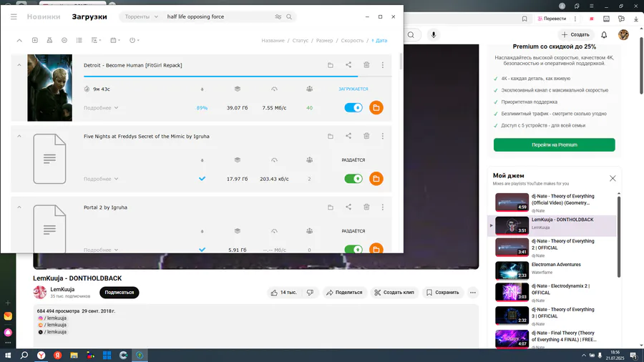
Task: Click the round chat icon in toolbar
Action: (x=64, y=40)
